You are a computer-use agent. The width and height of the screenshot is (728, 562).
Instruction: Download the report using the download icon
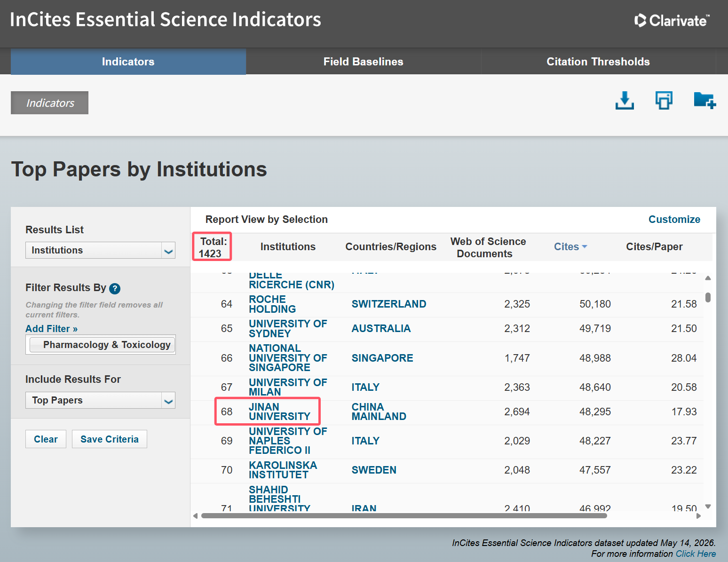click(625, 101)
